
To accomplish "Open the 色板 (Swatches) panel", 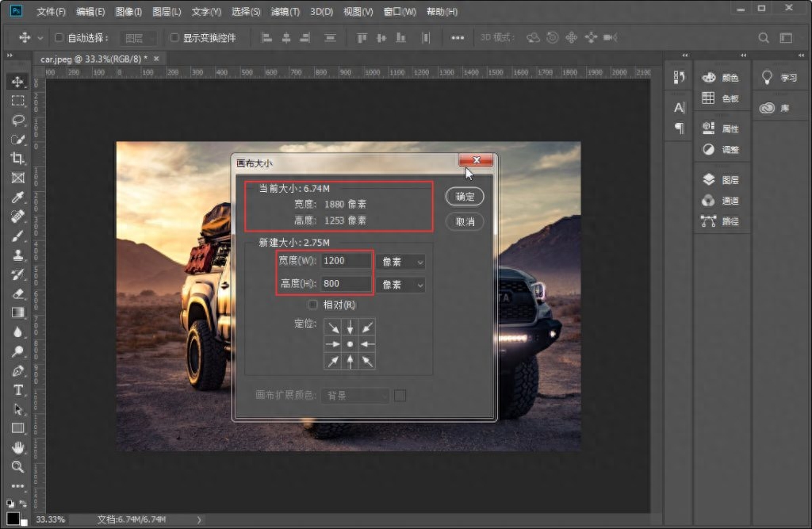I will (720, 98).
